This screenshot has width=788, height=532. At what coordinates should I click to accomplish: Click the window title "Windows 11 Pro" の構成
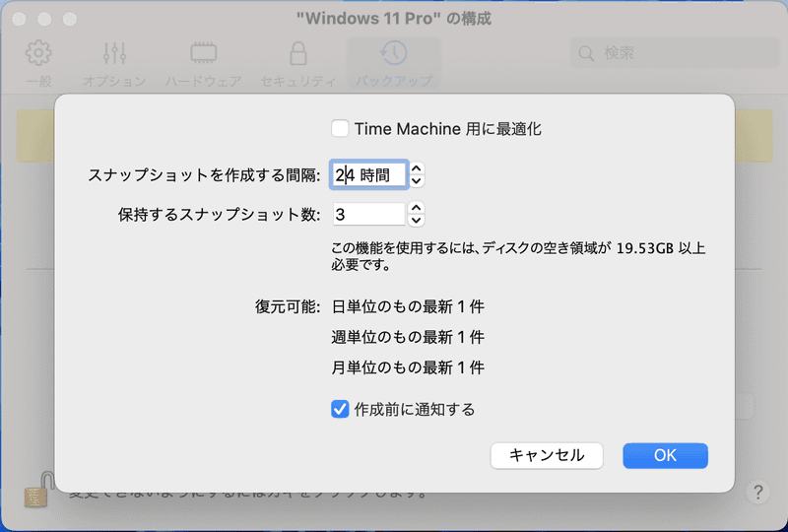pyautogui.click(x=393, y=19)
